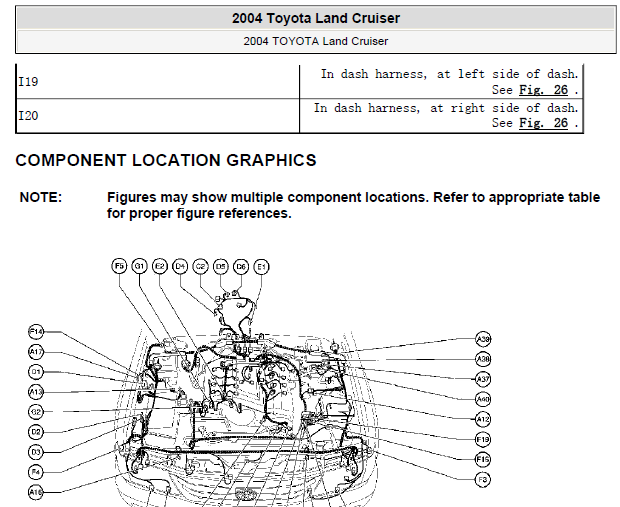Click the E2 callout circle in the diagram
Viewport: 620px width, 507px height.
point(160,266)
